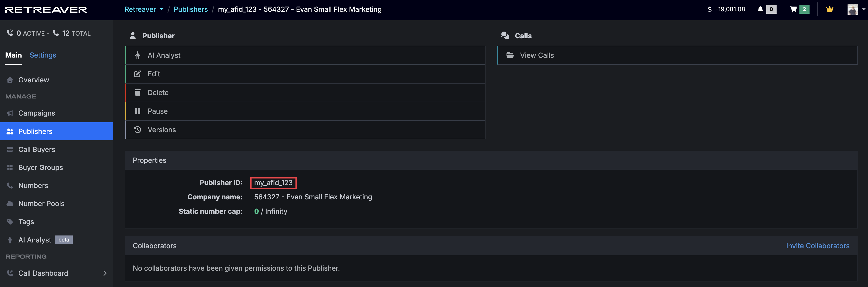868x287 pixels.
Task: Click the AI Analyst icon in Publisher panel
Action: [137, 55]
